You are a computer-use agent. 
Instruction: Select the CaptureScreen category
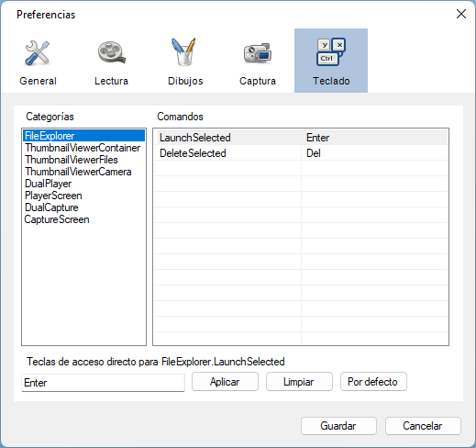57,219
